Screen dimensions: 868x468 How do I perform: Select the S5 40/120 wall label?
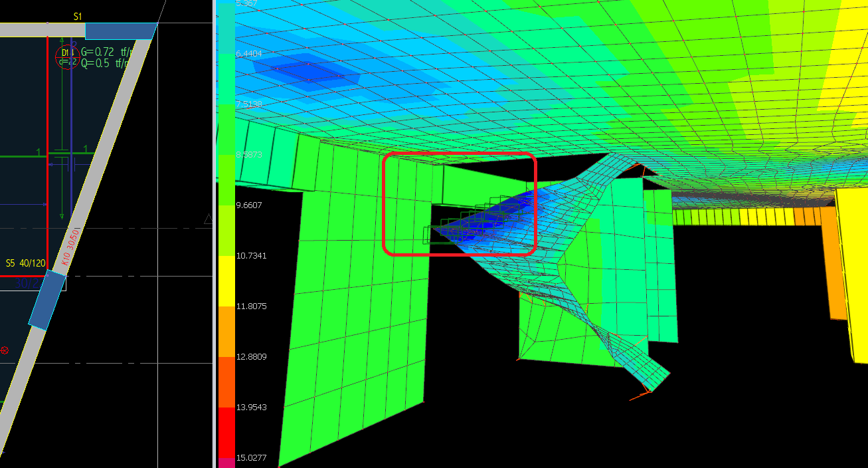[x=25, y=263]
